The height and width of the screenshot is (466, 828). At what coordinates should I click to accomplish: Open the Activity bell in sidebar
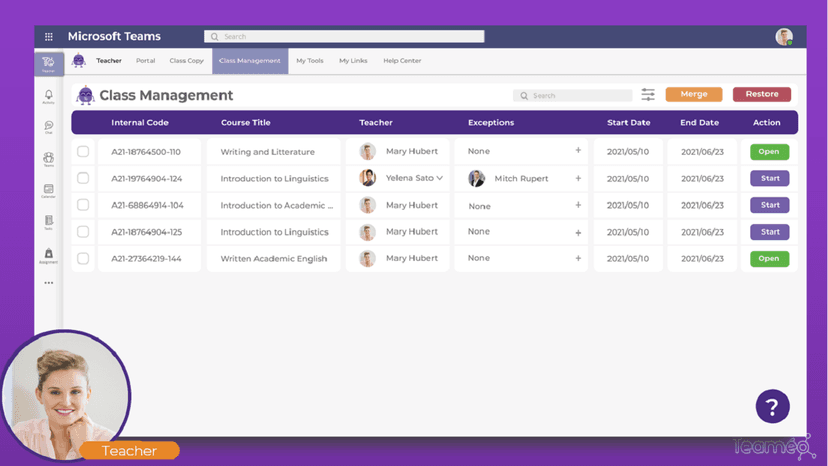click(49, 97)
